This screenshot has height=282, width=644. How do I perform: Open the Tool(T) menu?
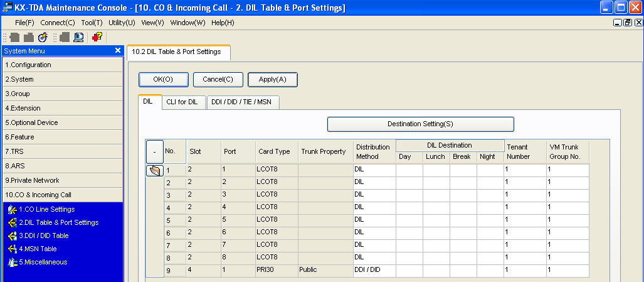pyautogui.click(x=92, y=23)
